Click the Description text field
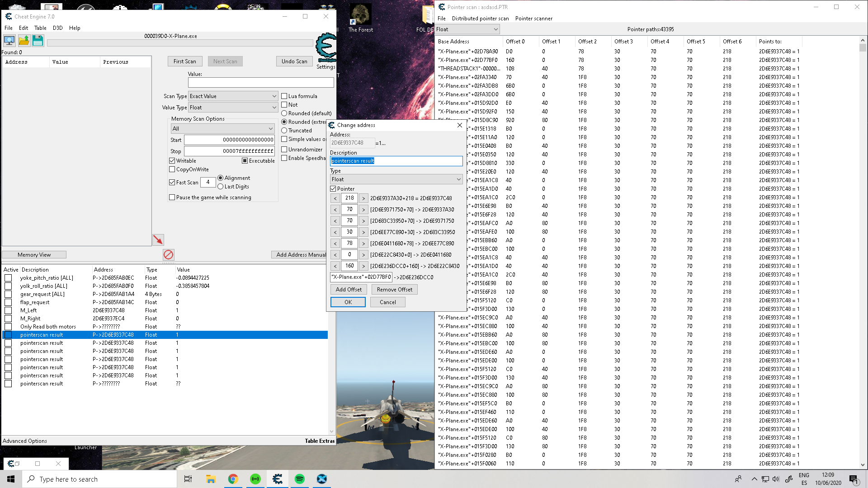Image resolution: width=868 pixels, height=488 pixels. 396,161
